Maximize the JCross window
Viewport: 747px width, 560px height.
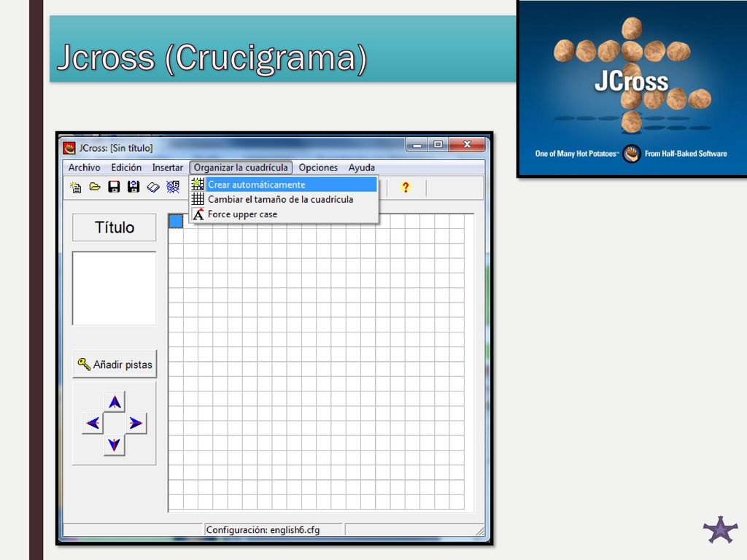[x=438, y=144]
